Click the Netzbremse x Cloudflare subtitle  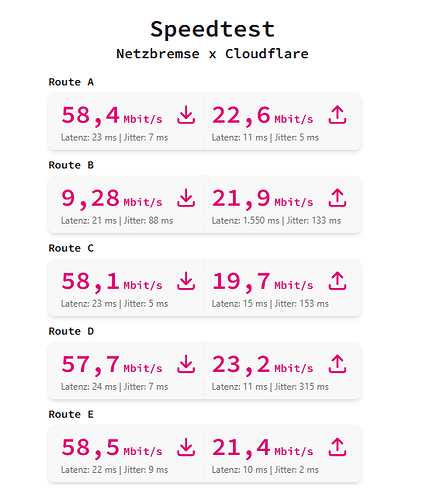(212, 54)
